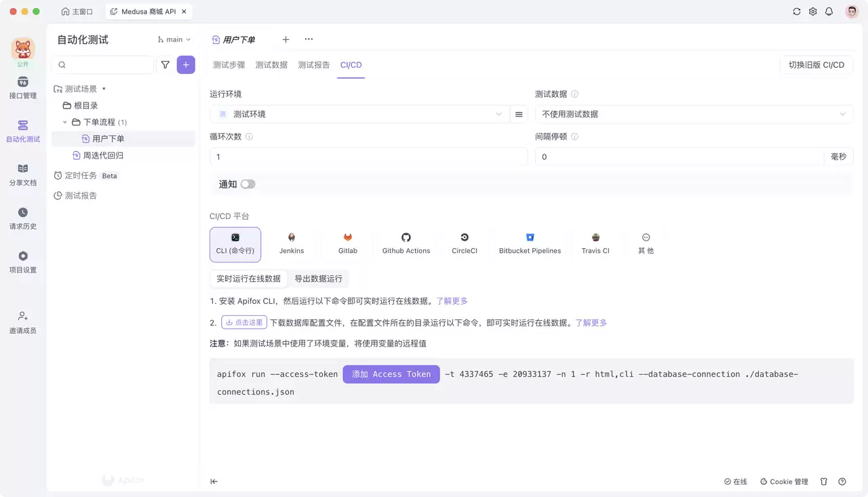The width and height of the screenshot is (868, 497).
Task: Click 切换旧版 CI/CD button
Action: (x=816, y=65)
